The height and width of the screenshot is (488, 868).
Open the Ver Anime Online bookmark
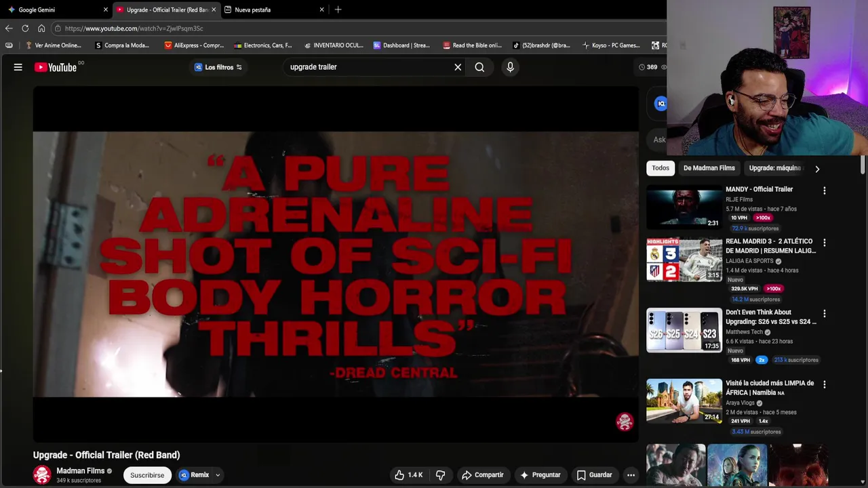[52, 45]
